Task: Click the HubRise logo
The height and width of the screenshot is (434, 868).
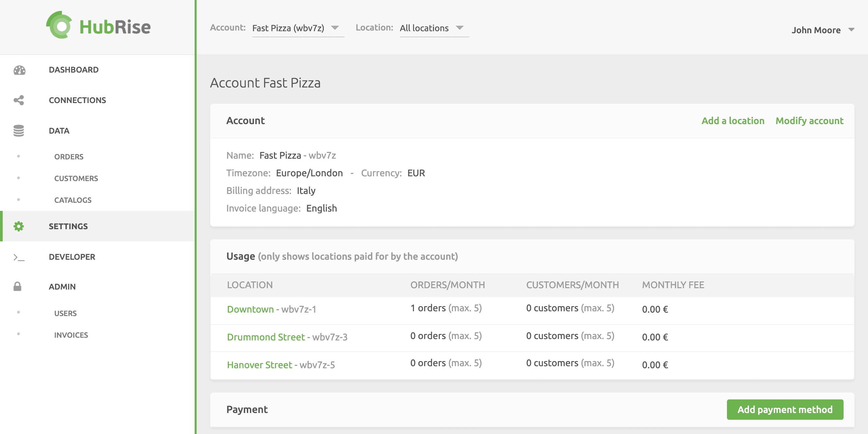Action: (98, 26)
